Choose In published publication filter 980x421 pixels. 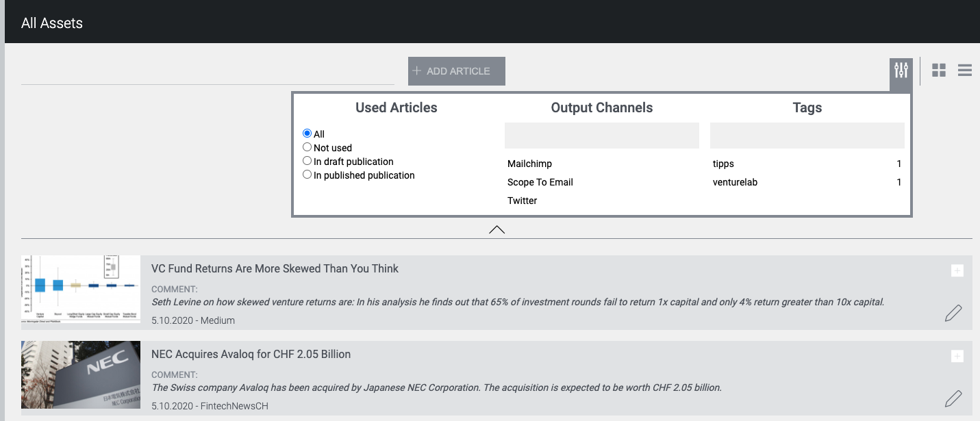coord(307,175)
